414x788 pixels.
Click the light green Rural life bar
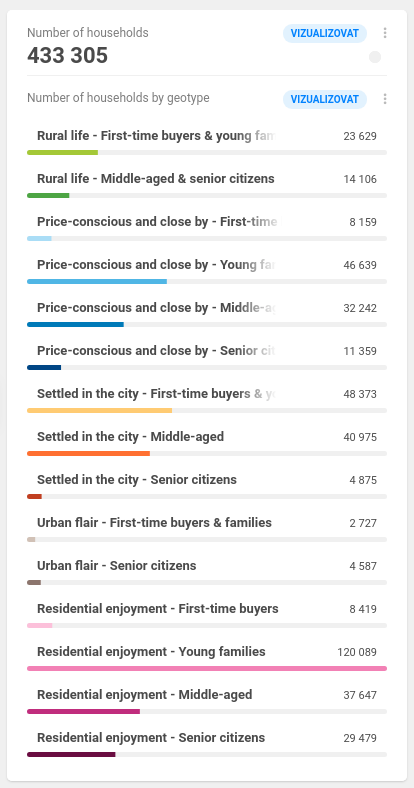(62, 152)
